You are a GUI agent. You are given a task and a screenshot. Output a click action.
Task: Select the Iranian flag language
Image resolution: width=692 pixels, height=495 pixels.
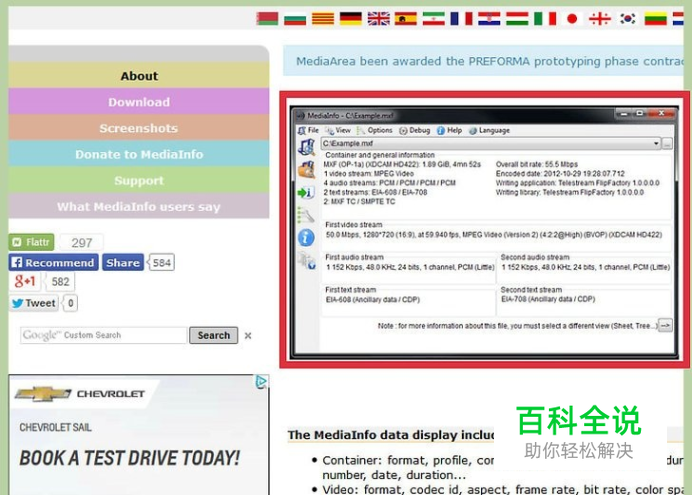(x=433, y=19)
